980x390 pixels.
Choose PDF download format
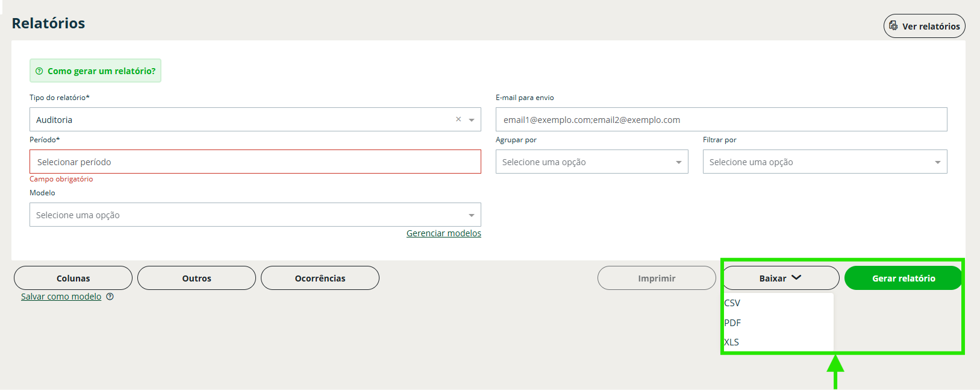[x=732, y=323]
